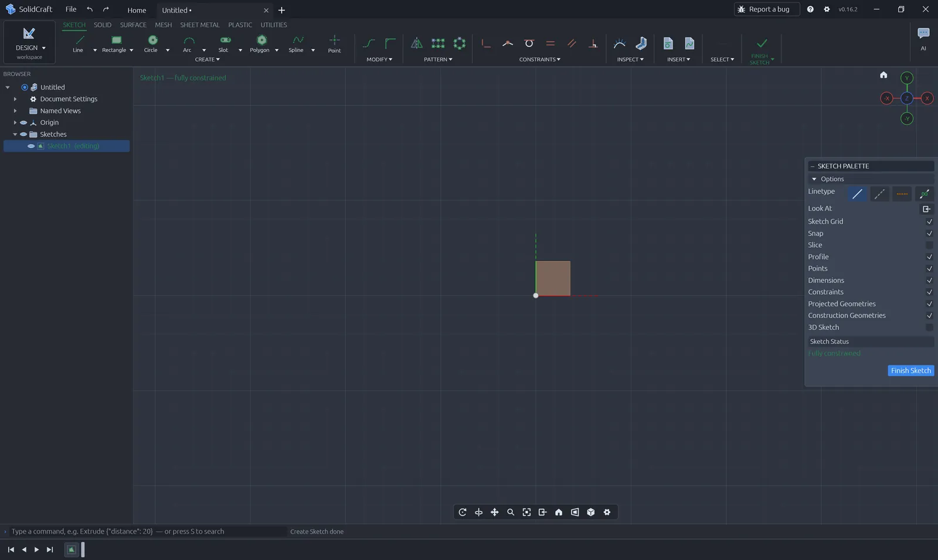Click the timeline play button
The height and width of the screenshot is (560, 938).
36,549
